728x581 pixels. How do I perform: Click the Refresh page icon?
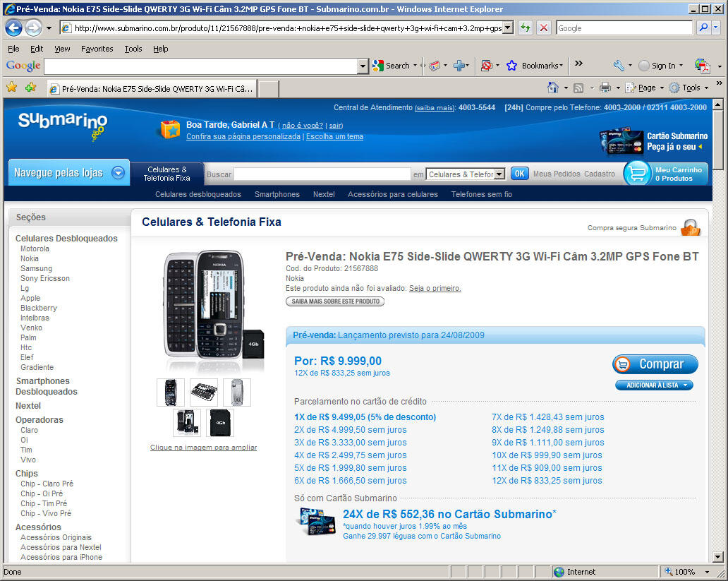pyautogui.click(x=526, y=28)
